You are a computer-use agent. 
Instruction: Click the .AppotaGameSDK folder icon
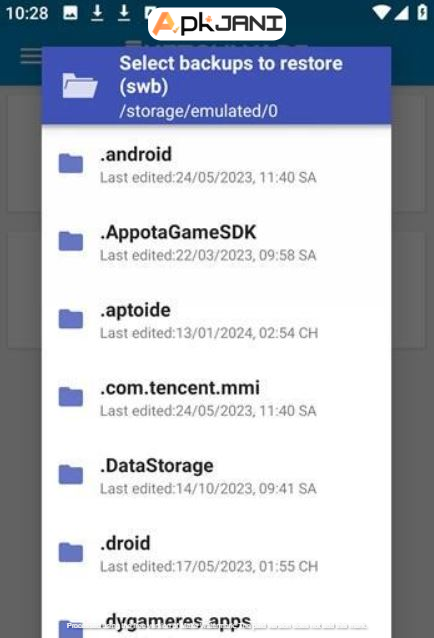[x=71, y=241]
